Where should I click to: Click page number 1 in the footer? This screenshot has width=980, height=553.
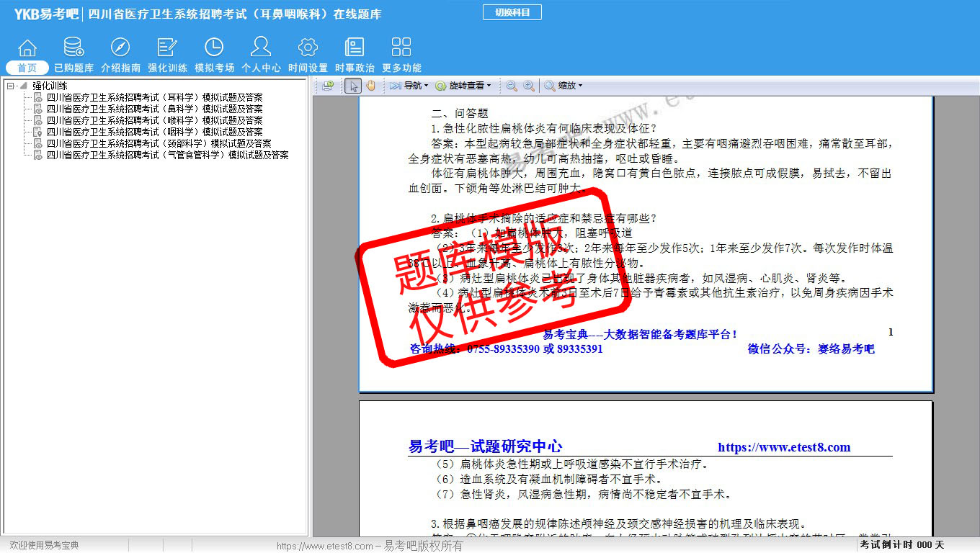[891, 332]
